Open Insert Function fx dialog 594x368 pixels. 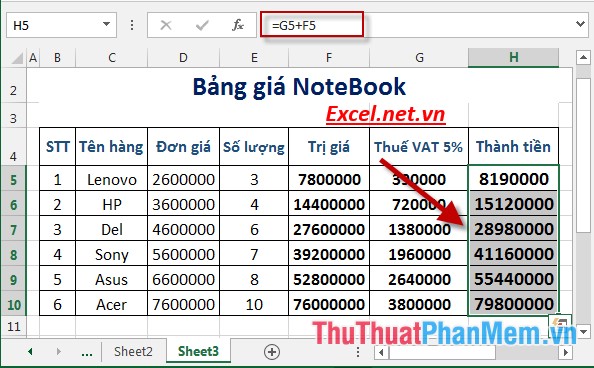pyautogui.click(x=238, y=25)
